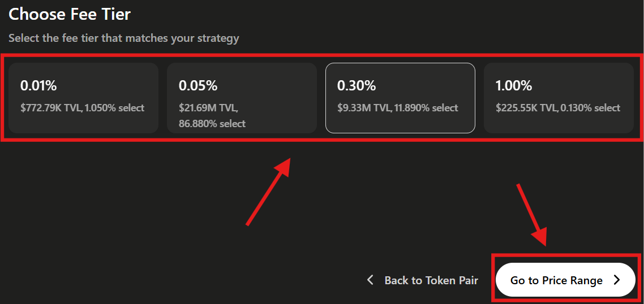This screenshot has height=304, width=644.
Task: Click the $9.33M TVL, 11.890% select text
Action: click(x=397, y=108)
